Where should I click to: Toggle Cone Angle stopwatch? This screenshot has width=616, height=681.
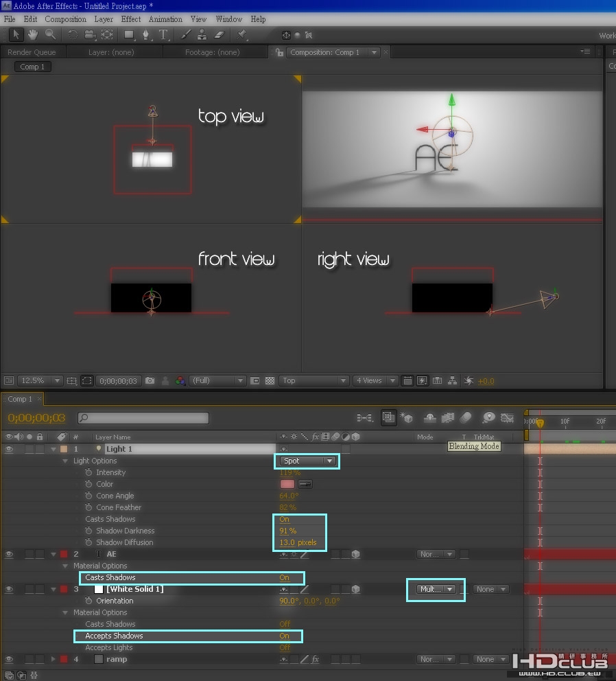(x=88, y=496)
